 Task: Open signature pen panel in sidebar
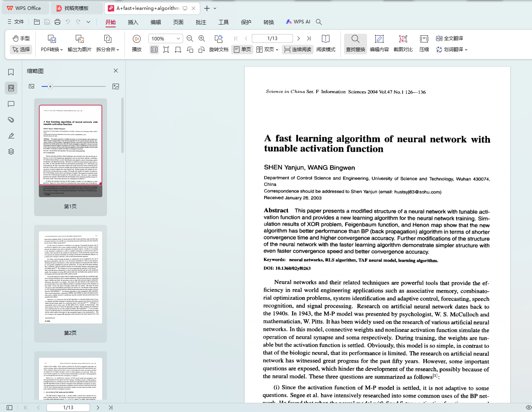pos(11,136)
